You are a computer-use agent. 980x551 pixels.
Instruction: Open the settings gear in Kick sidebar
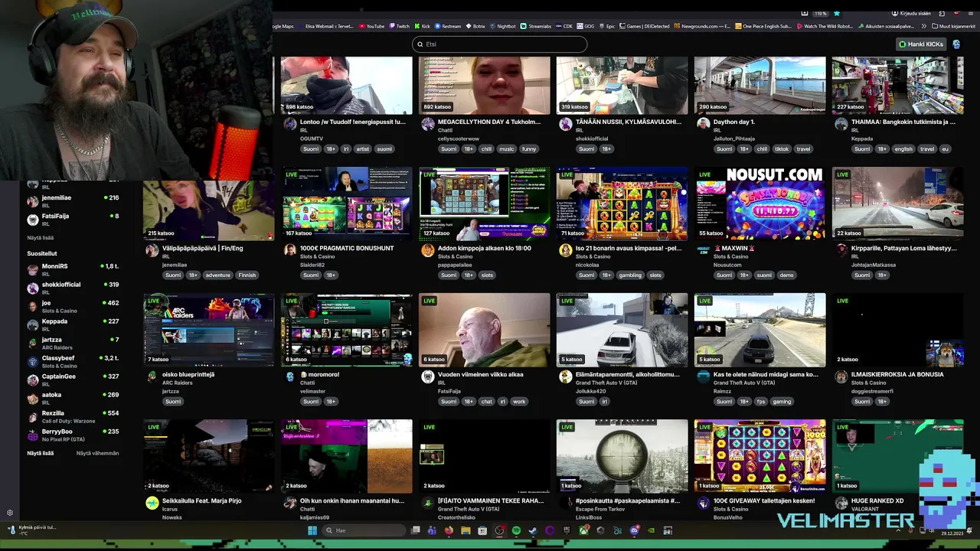tap(10, 513)
